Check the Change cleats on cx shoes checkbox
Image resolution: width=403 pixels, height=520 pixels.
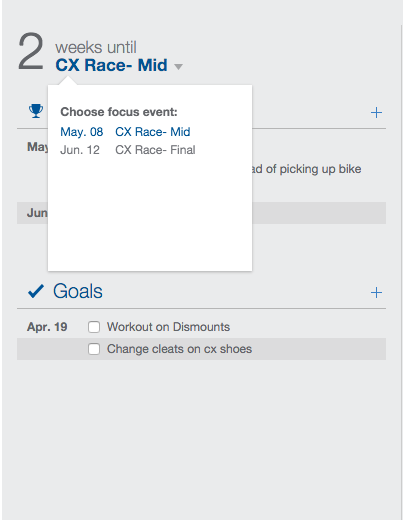[94, 349]
